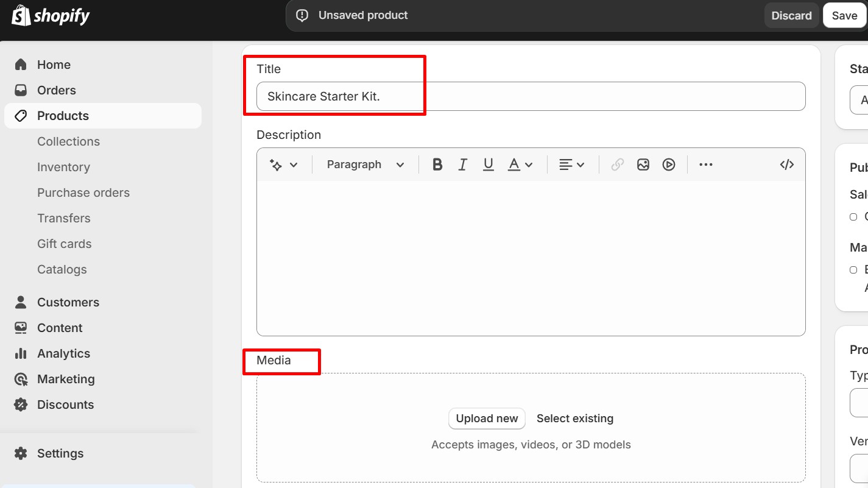The width and height of the screenshot is (868, 488).
Task: Open the Paragraph style dropdown
Action: 364,164
